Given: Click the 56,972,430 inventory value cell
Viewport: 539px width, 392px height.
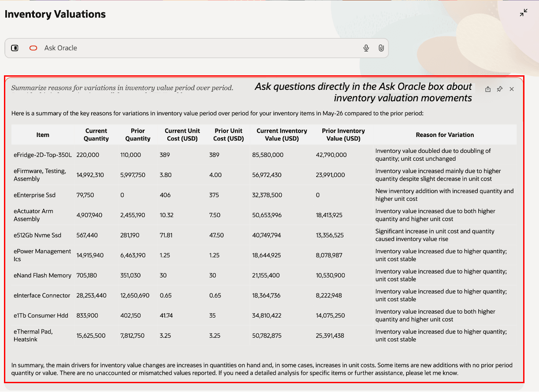Looking at the screenshot, I should [x=268, y=175].
